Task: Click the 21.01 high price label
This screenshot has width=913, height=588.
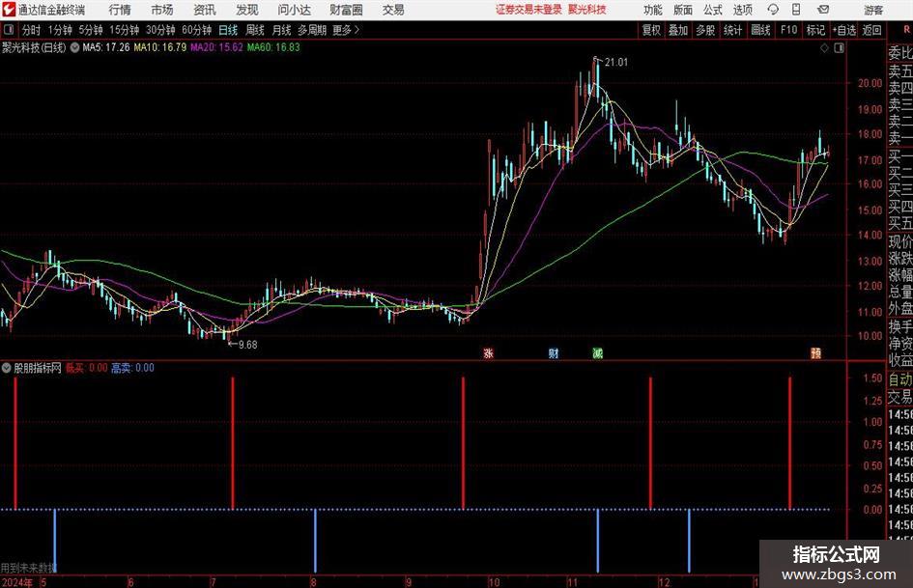Action: pos(616,63)
